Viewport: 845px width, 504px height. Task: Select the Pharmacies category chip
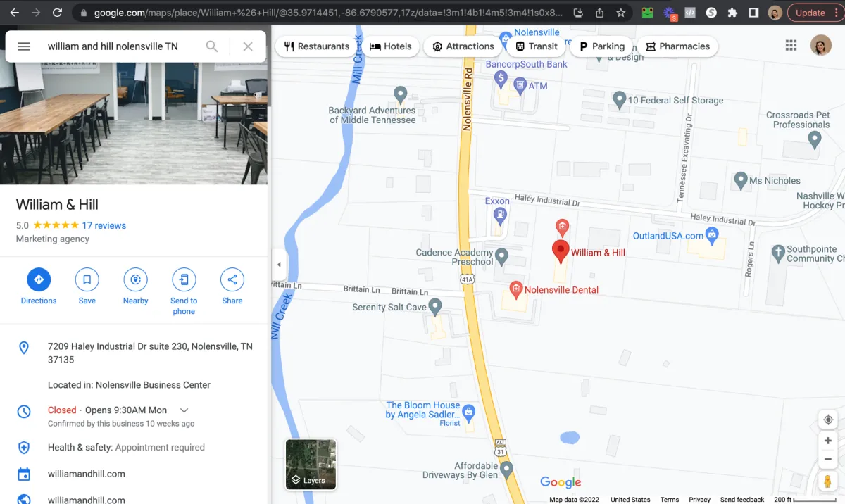point(677,46)
